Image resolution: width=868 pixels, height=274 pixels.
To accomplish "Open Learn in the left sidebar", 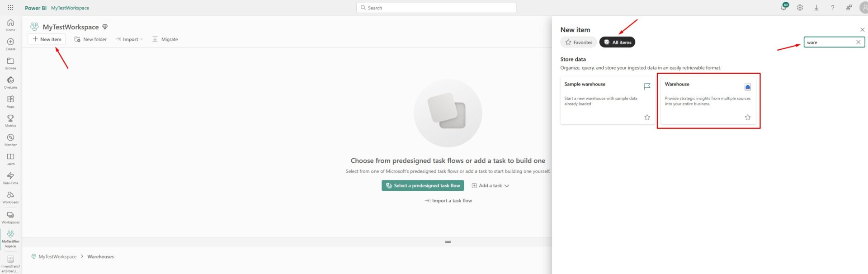I will pos(10,159).
